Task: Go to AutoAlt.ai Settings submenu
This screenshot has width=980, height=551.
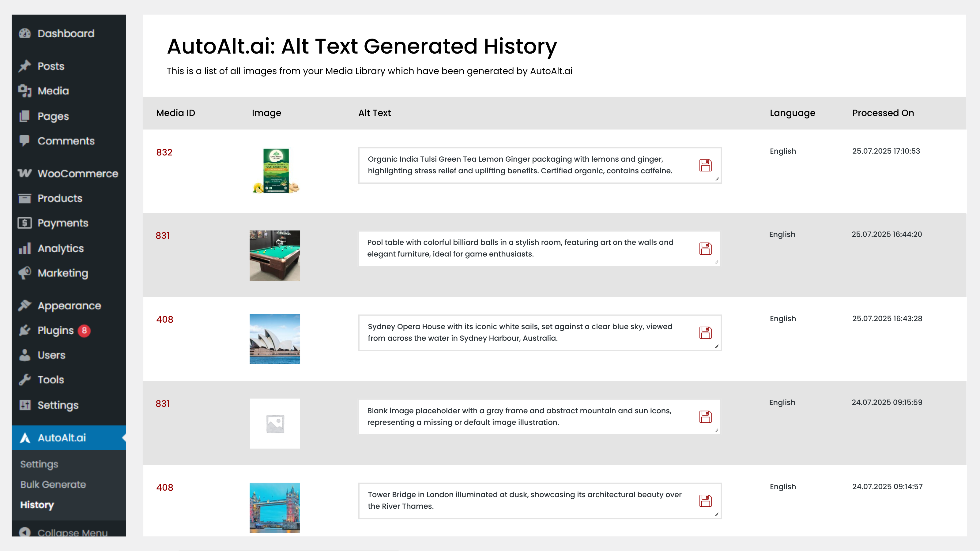Action: point(39,464)
